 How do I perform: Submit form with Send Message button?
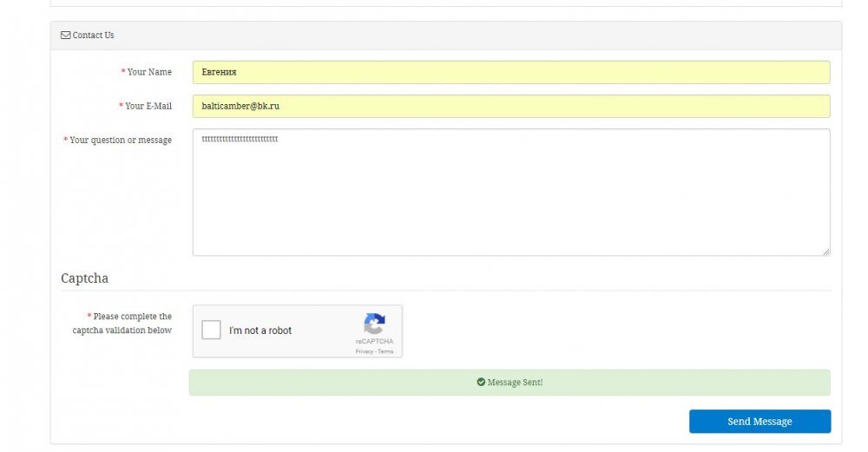pos(759,422)
